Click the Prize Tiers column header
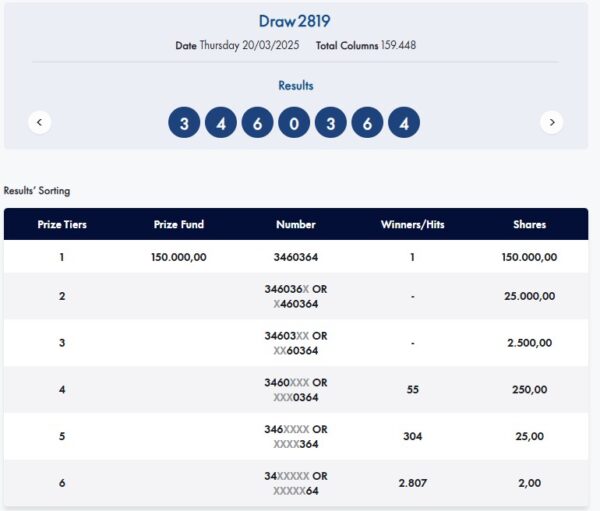Screen dimensions: 600x511 click(62, 225)
